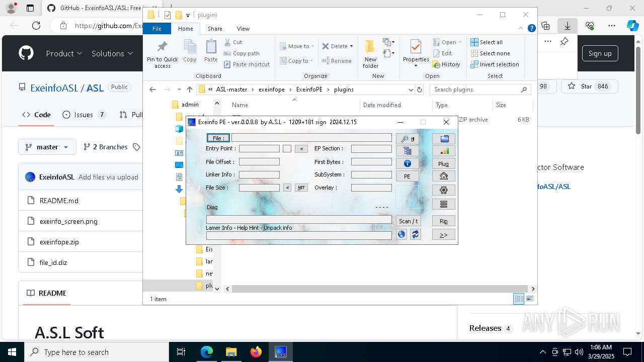Click the globe icon in Exeinfo PE
The height and width of the screenshot is (362, 644).
(x=401, y=234)
